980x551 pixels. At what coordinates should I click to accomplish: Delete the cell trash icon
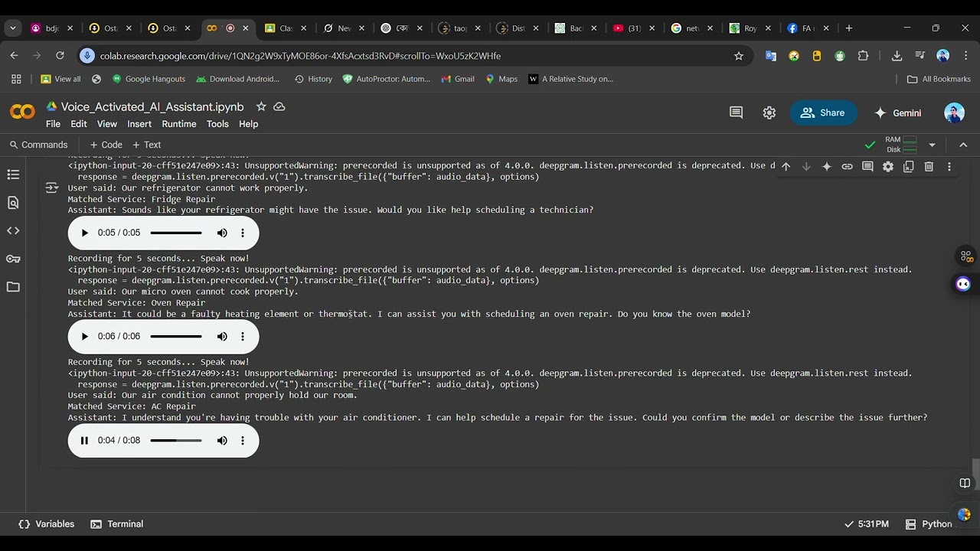click(929, 166)
